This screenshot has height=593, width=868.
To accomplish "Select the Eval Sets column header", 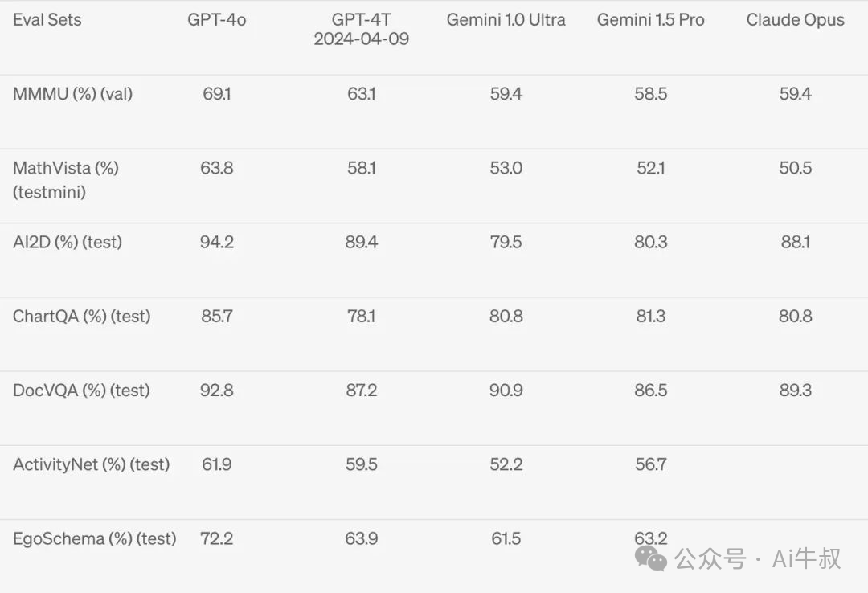I will (47, 20).
